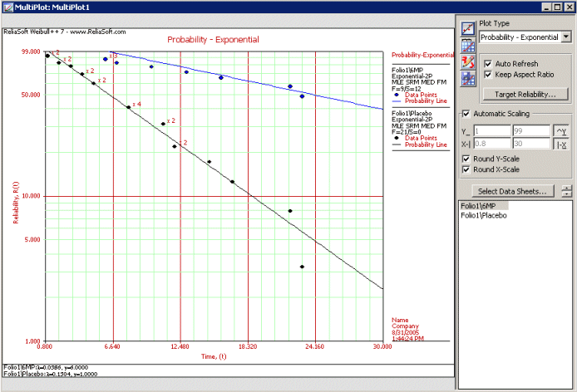Click the lowest black Placebo data point
The height and width of the screenshot is (392, 577).
(302, 267)
